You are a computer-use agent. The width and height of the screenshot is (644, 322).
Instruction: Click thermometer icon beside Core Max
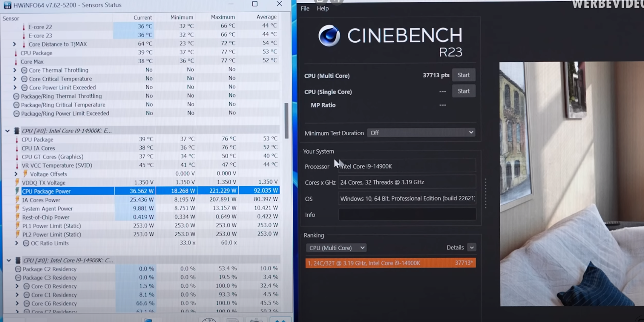16,62
